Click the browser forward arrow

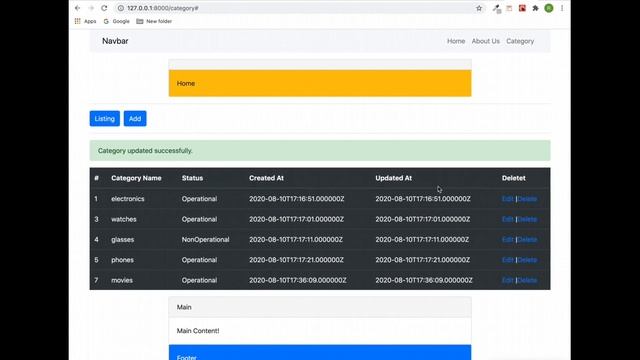[x=91, y=8]
